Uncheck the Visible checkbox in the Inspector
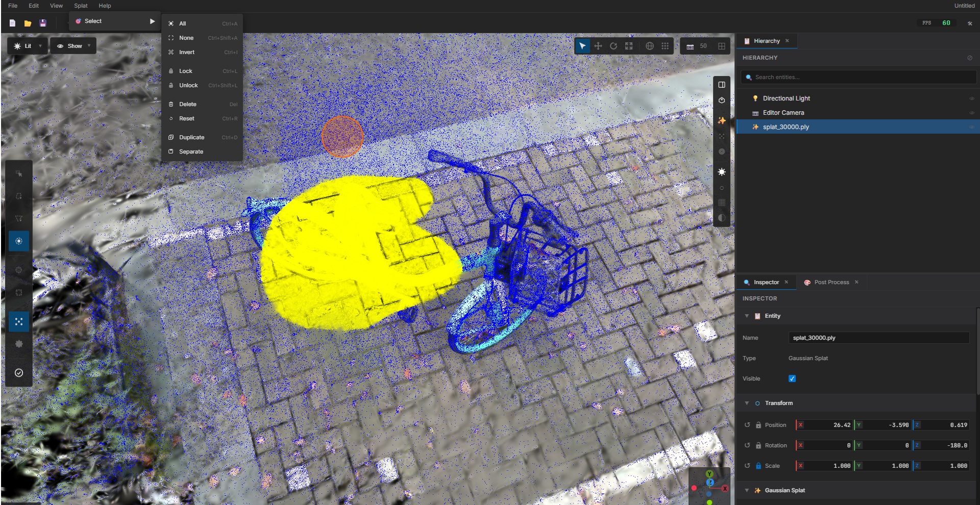The height and width of the screenshot is (505, 980). tap(792, 378)
